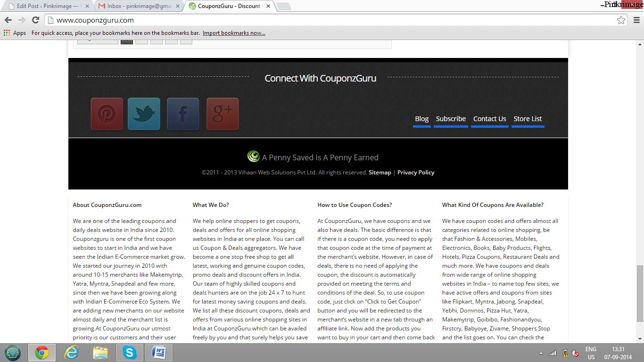Switch to Edit Post Pinkrimage tab

point(48,6)
